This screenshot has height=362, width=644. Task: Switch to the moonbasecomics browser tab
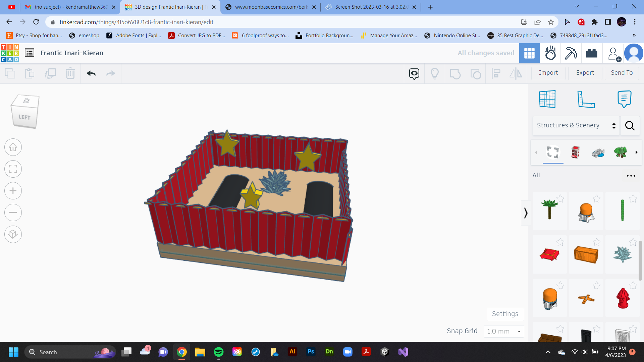coord(271,7)
